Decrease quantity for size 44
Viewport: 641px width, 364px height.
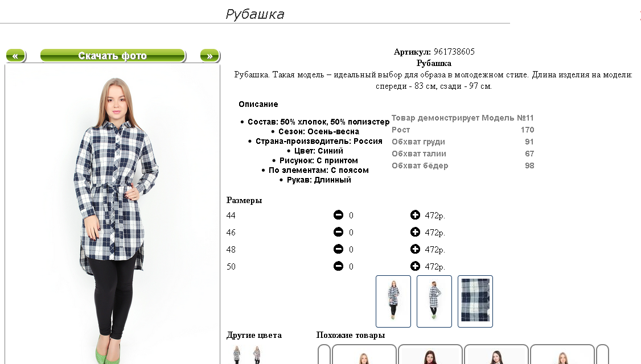tap(338, 215)
